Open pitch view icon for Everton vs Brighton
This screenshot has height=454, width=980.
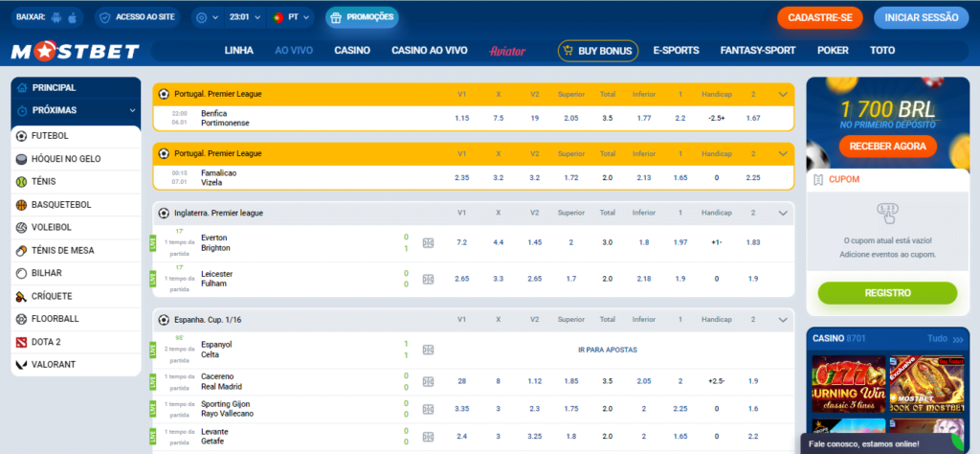tap(428, 243)
